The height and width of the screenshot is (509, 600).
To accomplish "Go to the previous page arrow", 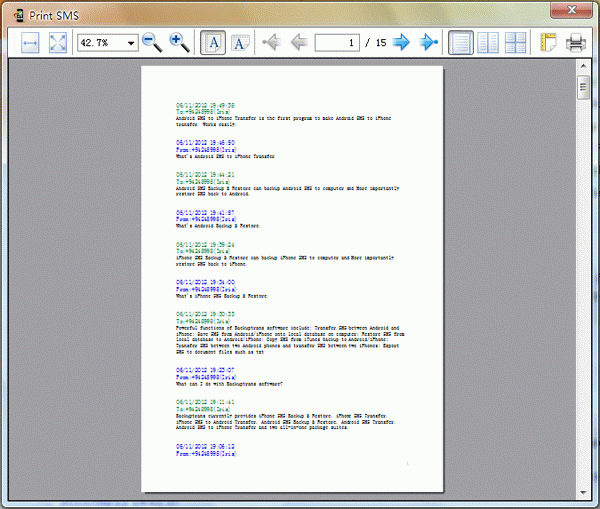I will [x=299, y=42].
